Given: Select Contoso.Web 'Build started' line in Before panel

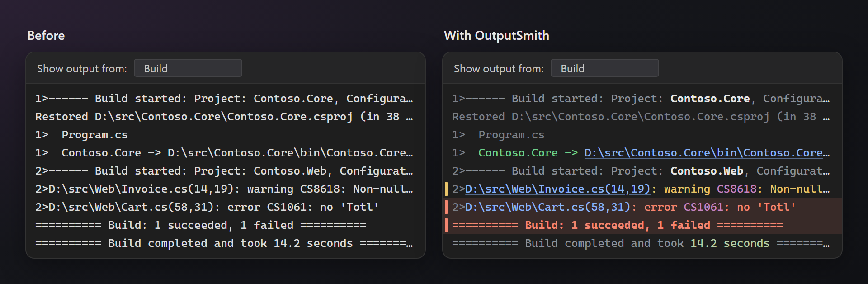Looking at the screenshot, I should point(224,171).
